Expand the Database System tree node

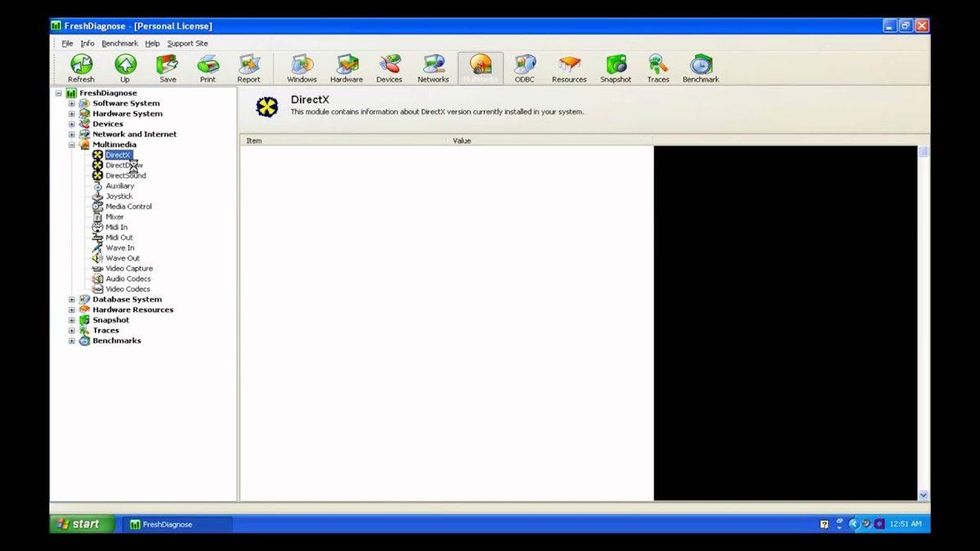tap(72, 300)
